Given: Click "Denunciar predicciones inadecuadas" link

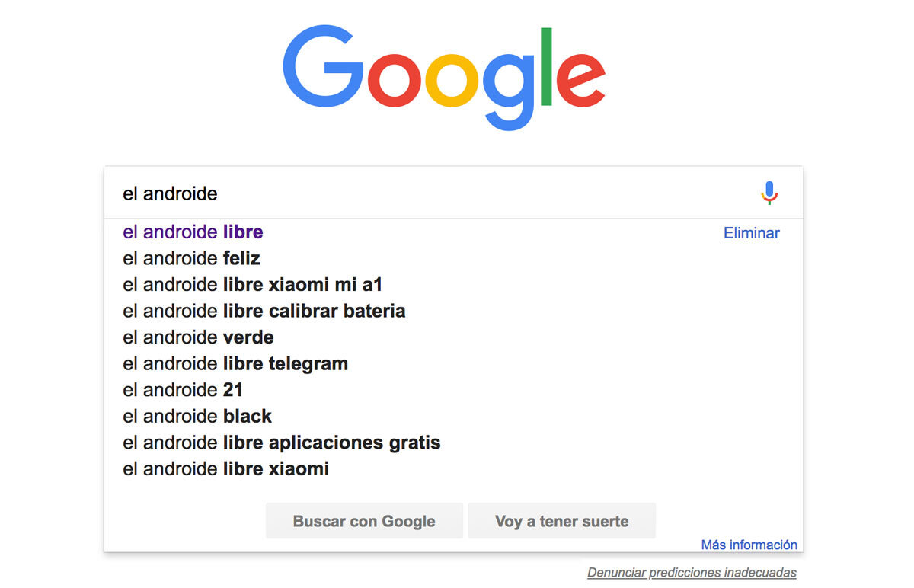Looking at the screenshot, I should [692, 572].
